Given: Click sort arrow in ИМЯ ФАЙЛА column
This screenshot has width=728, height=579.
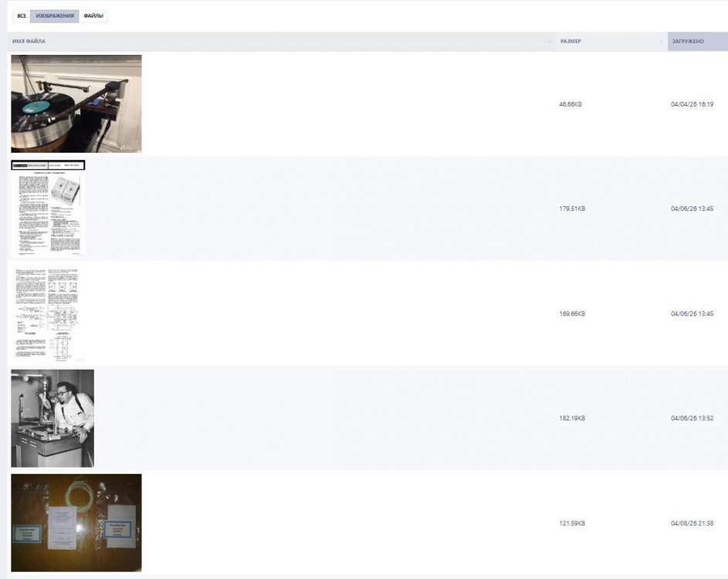Looking at the screenshot, I should pos(549,42).
